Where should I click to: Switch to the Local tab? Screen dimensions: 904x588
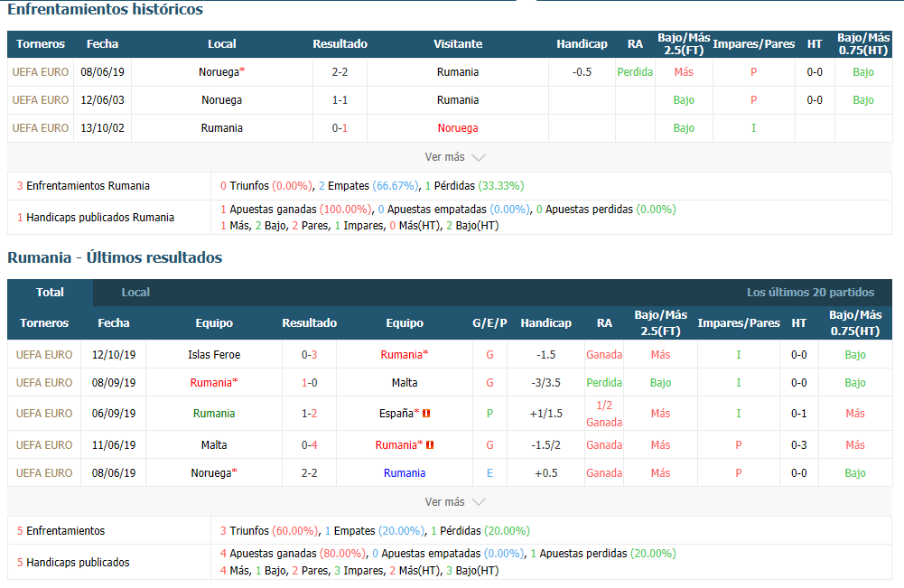[x=135, y=293]
